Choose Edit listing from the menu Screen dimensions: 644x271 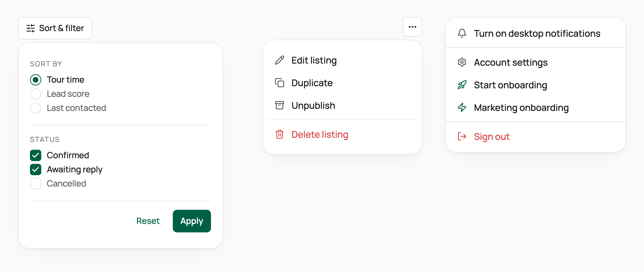(342, 60)
